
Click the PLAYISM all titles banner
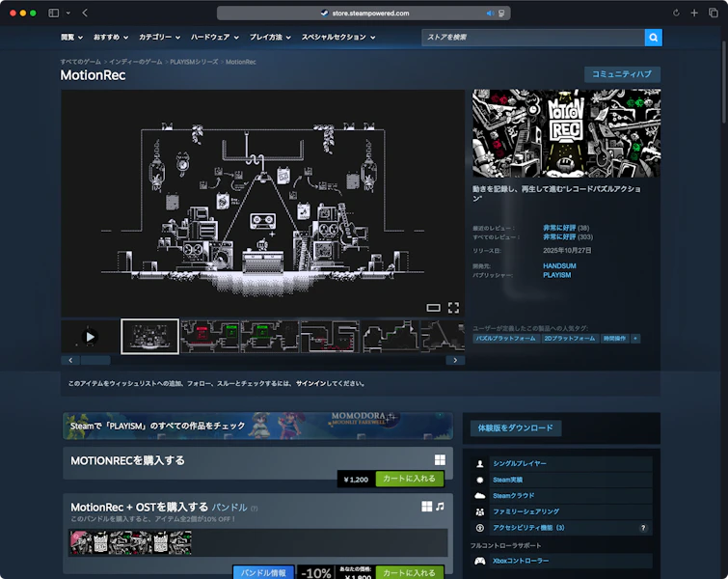pos(257,426)
